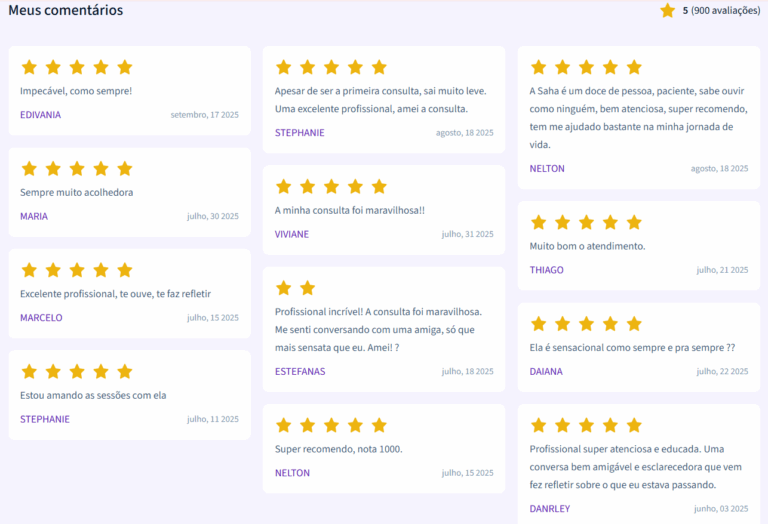The width and height of the screenshot is (768, 524).
Task: Click the "Super recomendo, nota 1000." review text
Action: tap(338, 449)
